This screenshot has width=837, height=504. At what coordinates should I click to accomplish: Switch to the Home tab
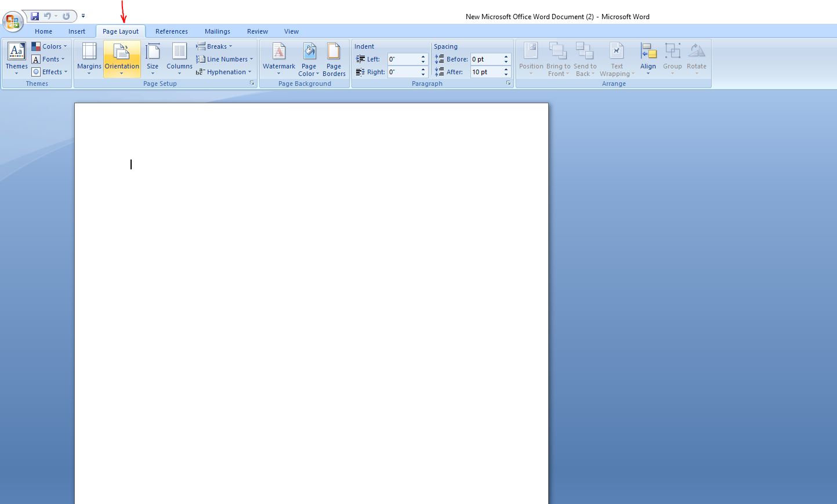[44, 31]
